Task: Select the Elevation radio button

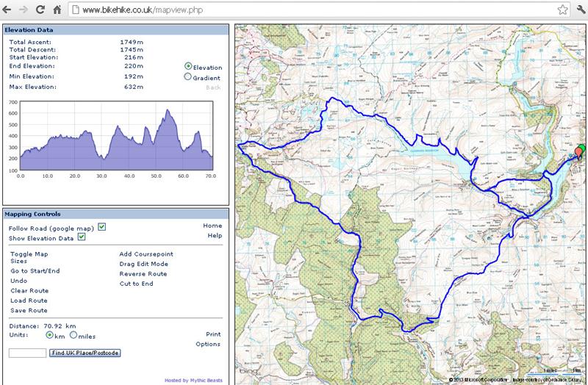Action: coord(188,66)
